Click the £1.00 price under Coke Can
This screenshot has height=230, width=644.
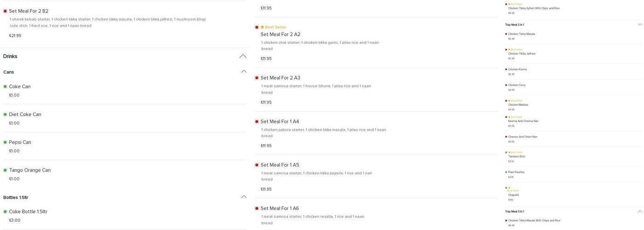[14, 95]
